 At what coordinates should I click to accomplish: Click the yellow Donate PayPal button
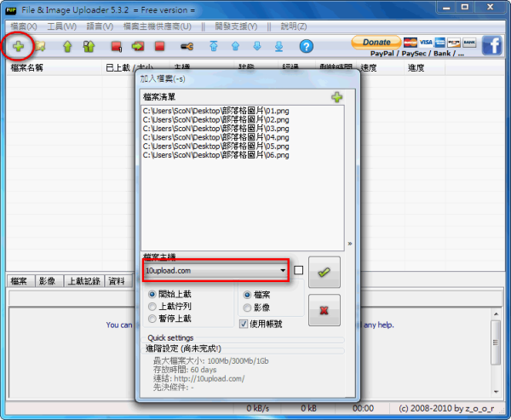(x=376, y=42)
